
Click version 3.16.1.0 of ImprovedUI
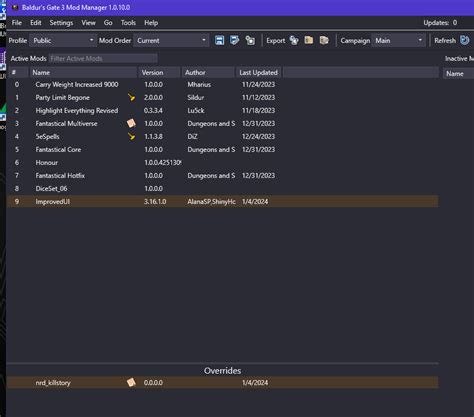pos(155,201)
